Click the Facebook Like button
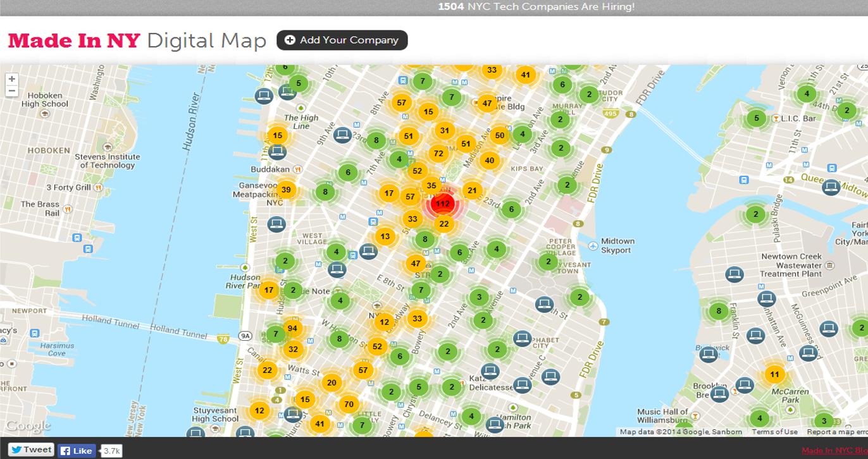868x459 pixels. (77, 451)
